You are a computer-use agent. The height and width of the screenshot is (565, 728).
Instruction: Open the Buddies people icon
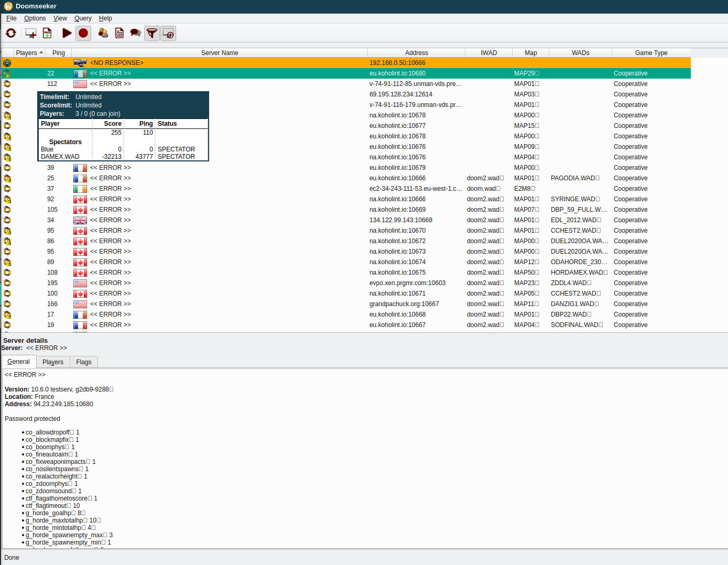tap(103, 33)
